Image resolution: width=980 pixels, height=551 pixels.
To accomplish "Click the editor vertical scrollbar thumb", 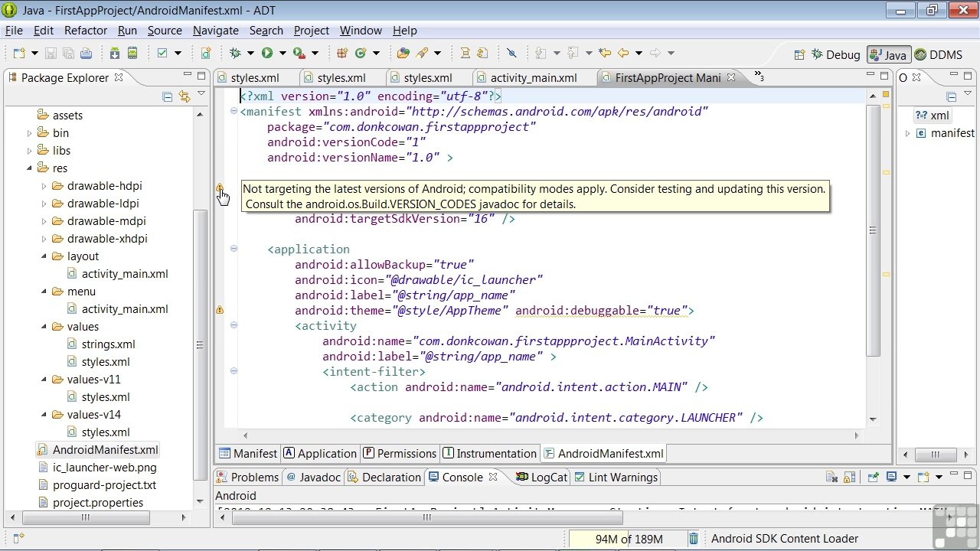I will pos(873,230).
